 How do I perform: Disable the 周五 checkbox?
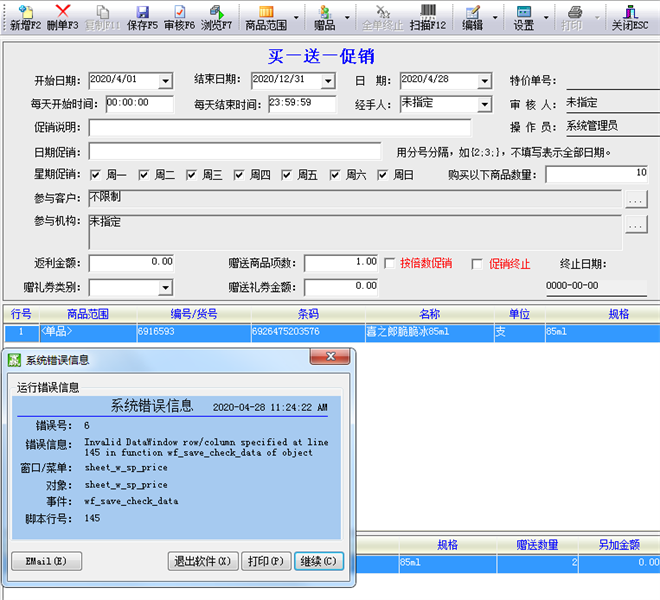pyautogui.click(x=287, y=175)
